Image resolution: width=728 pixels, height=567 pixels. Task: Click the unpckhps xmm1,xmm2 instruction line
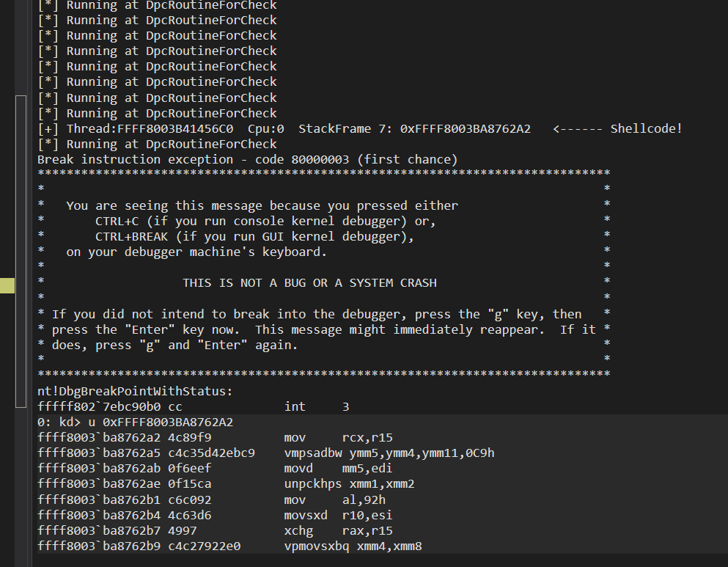point(226,484)
